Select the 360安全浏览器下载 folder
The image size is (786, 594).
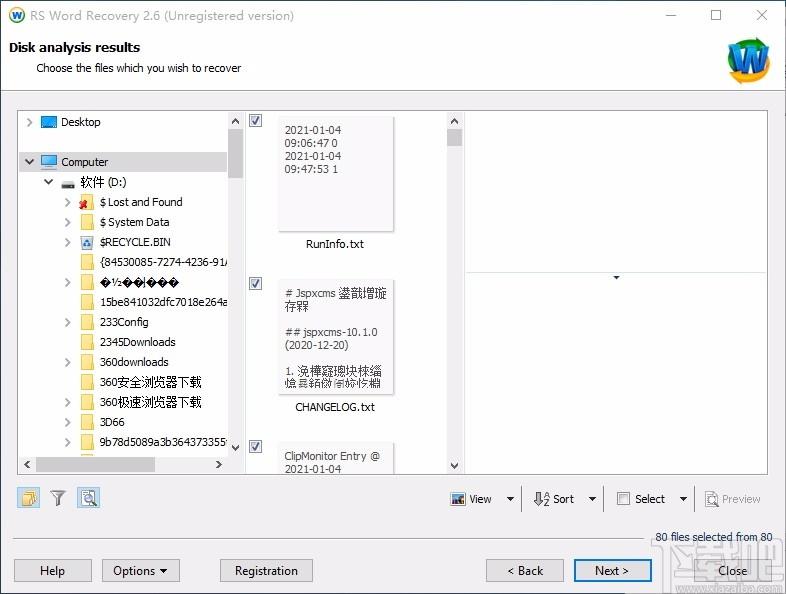[150, 382]
